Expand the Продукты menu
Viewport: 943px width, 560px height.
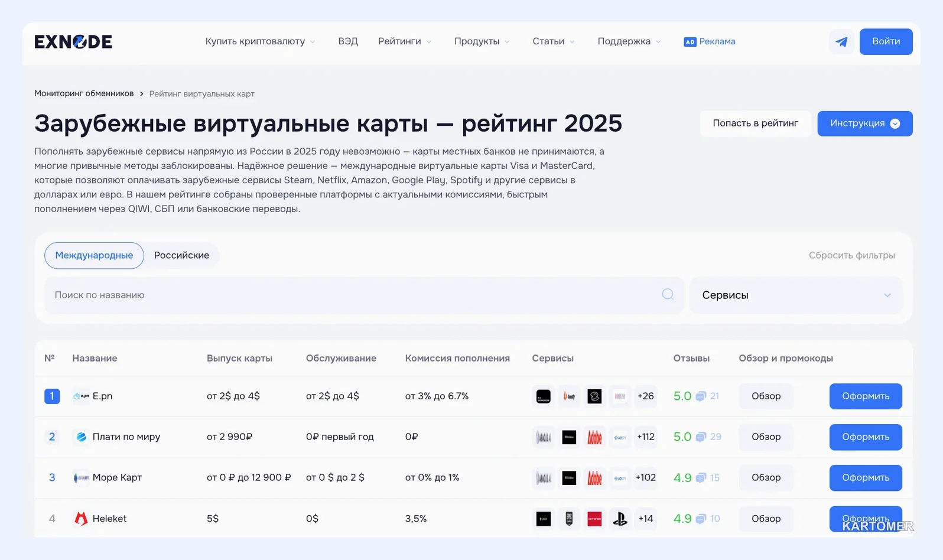point(482,41)
